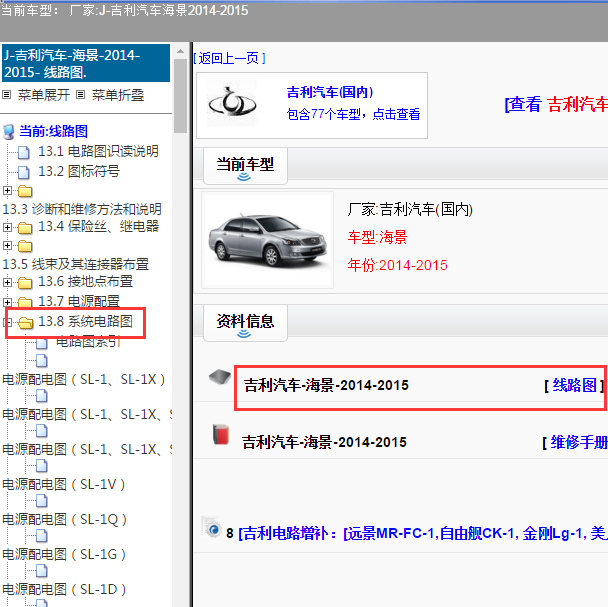608x607 pixels.
Task: Click the 查看 吉利汽车 link at right
Action: coord(556,105)
